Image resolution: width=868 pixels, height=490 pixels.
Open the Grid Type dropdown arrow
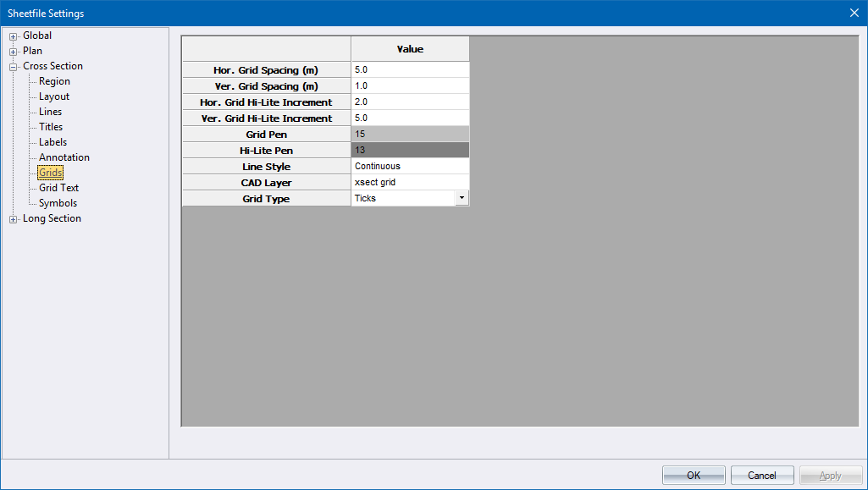(462, 198)
